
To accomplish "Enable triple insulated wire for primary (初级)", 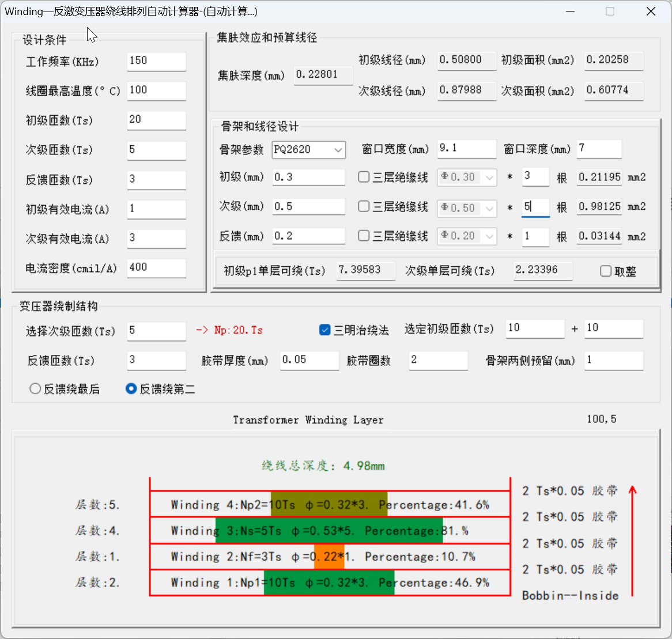I will pos(364,177).
